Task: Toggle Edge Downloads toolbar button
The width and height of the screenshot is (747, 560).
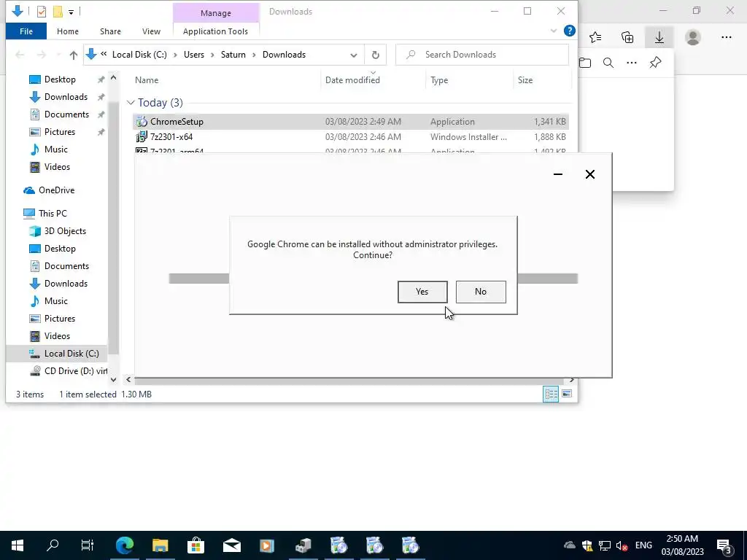Action: click(x=659, y=37)
